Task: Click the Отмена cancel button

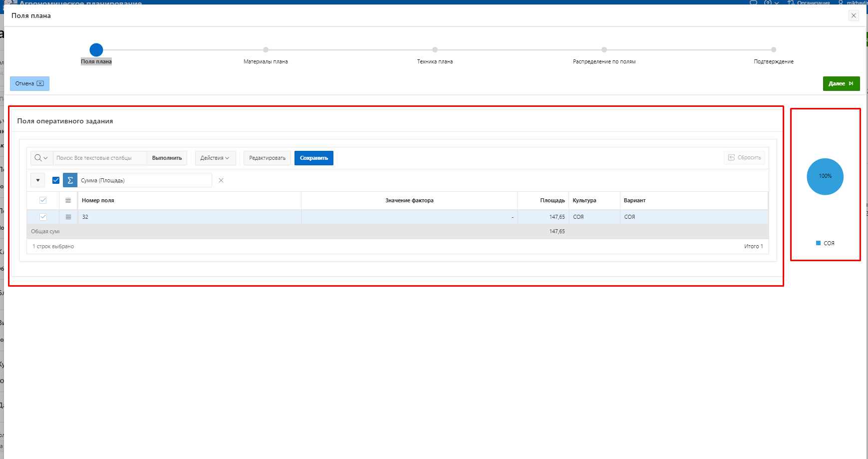Action: [29, 83]
